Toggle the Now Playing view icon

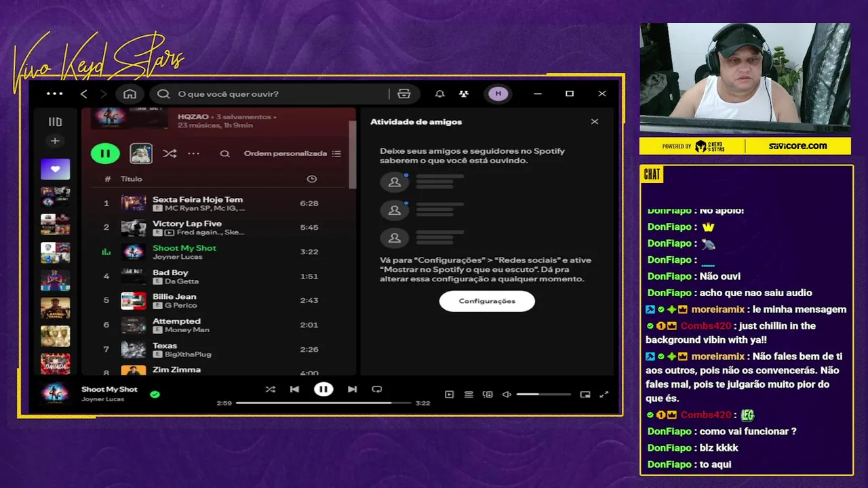point(449,394)
